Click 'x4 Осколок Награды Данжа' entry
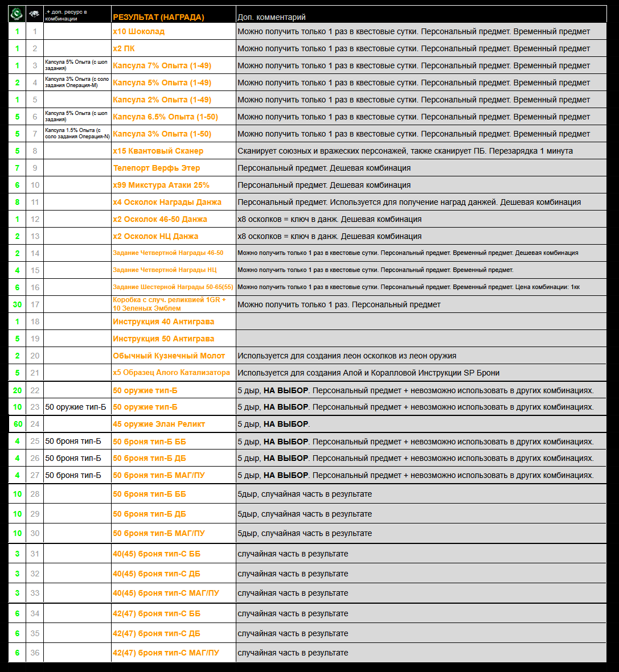This screenshot has height=672, width=619. click(167, 202)
